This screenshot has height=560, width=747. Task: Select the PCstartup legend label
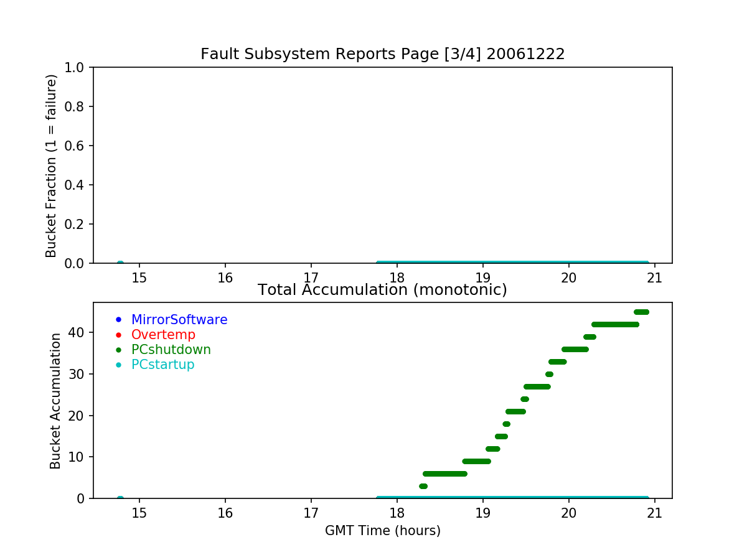tap(163, 365)
